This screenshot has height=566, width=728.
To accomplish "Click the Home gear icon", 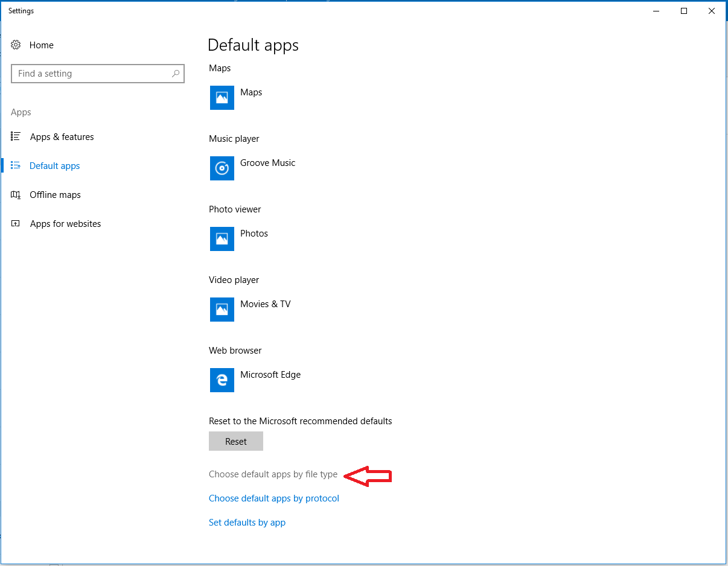I will click(16, 45).
